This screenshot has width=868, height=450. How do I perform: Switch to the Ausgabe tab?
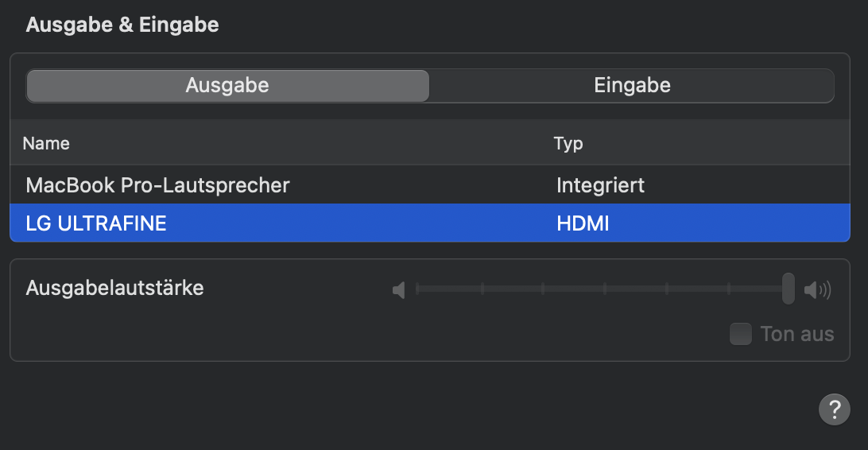click(x=227, y=86)
